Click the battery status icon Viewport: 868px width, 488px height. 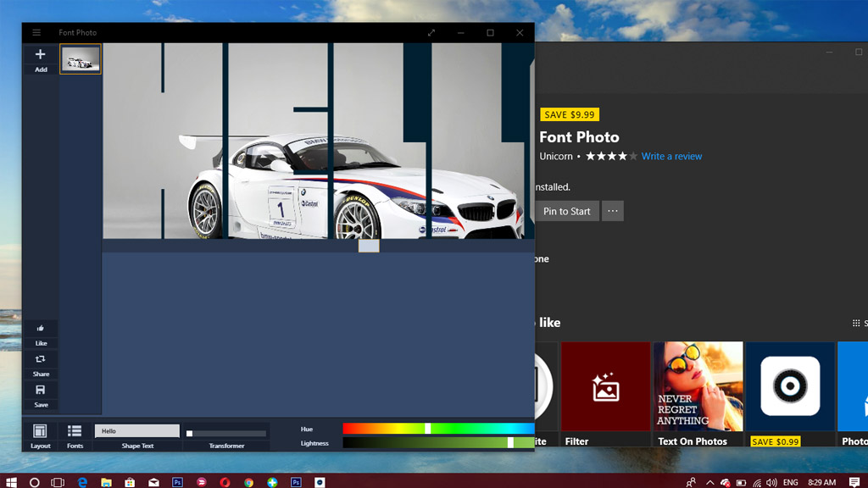point(741,482)
